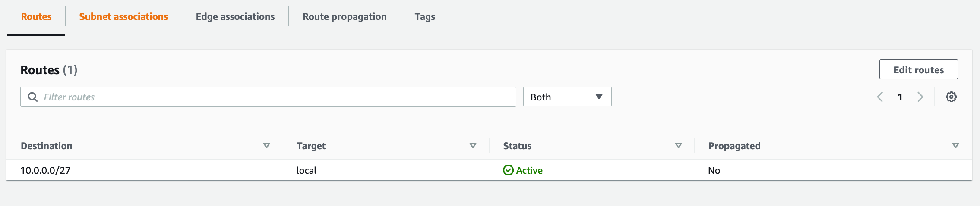Click the search magnifier icon
This screenshot has height=206, width=980.
click(x=33, y=97)
